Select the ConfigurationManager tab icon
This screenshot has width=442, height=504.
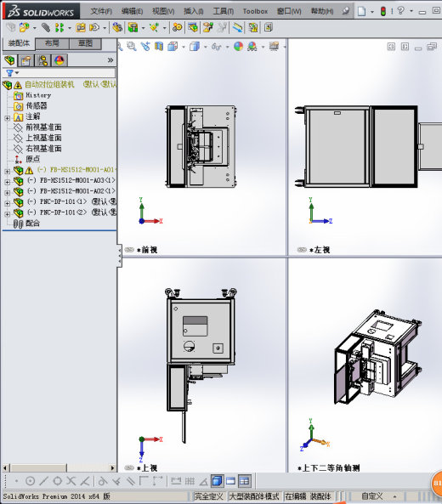(x=42, y=60)
